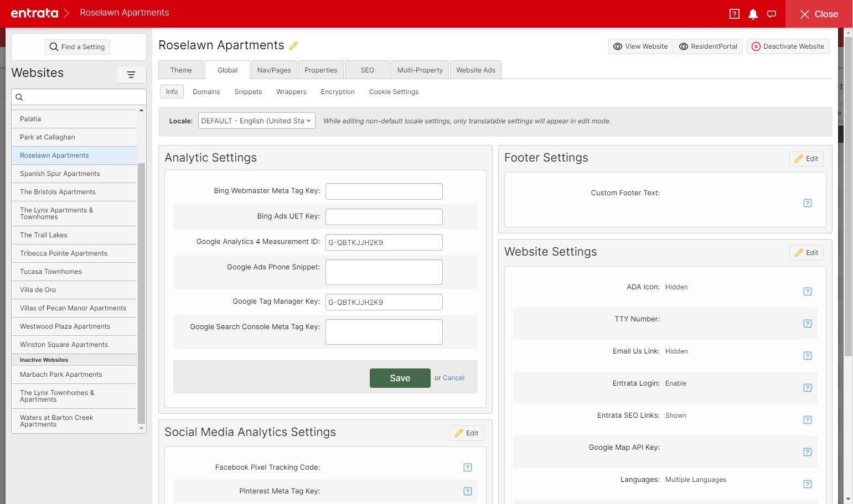Image resolution: width=853 pixels, height=504 pixels.
Task: Click the Websites list filter icon
Action: coord(131,75)
